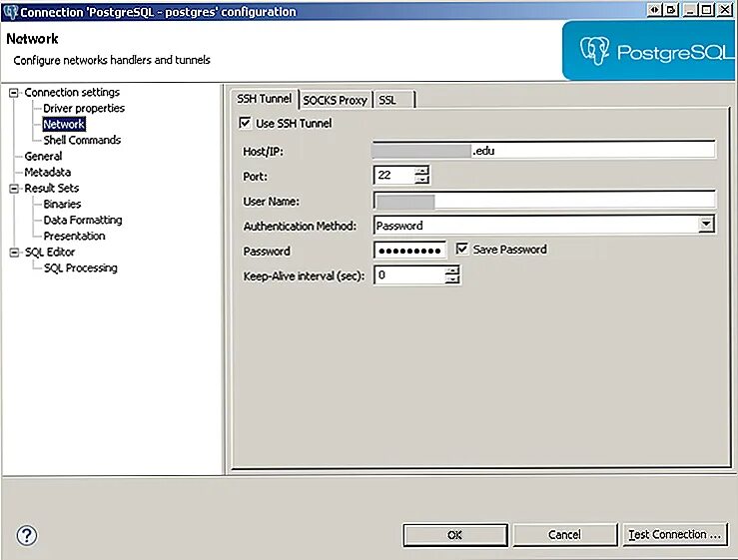Uncheck the Save Password checkbox
The height and width of the screenshot is (560, 738).
click(461, 249)
